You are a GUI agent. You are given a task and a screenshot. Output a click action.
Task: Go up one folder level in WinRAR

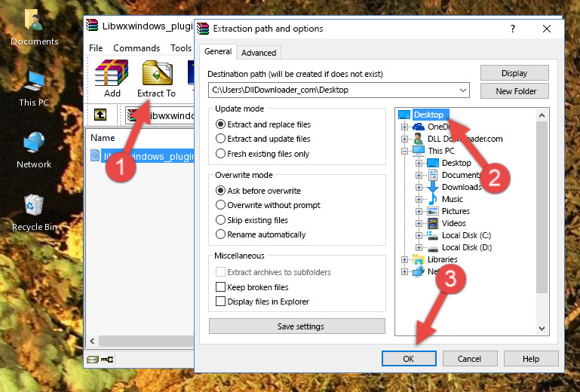pyautogui.click(x=100, y=115)
